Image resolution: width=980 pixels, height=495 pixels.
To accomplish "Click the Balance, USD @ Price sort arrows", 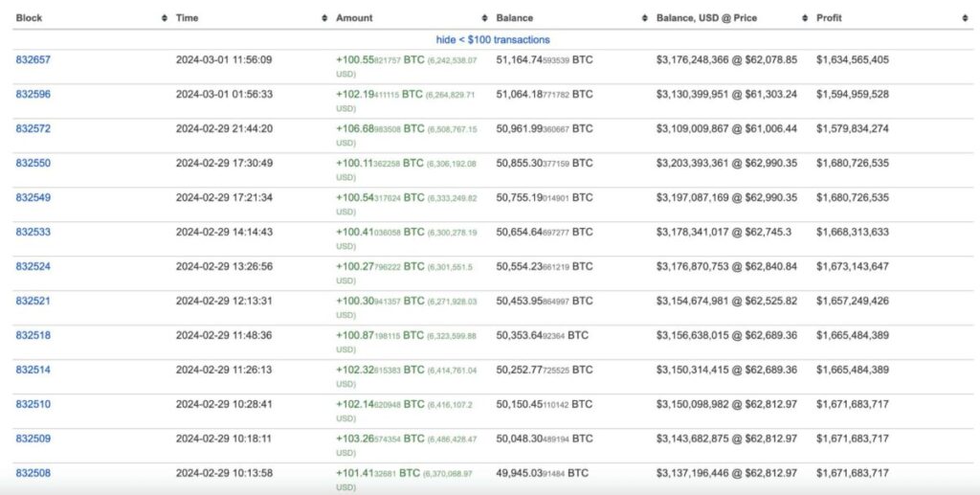I will click(805, 18).
